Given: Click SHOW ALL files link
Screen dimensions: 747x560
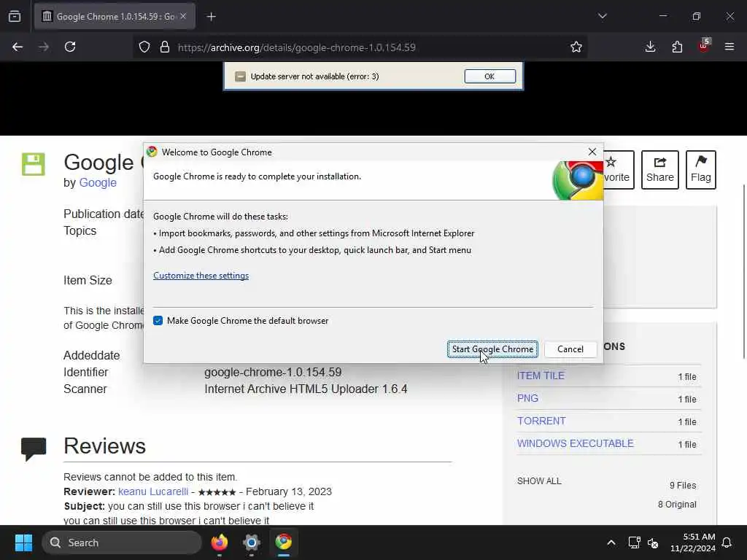Looking at the screenshot, I should pos(539,481).
